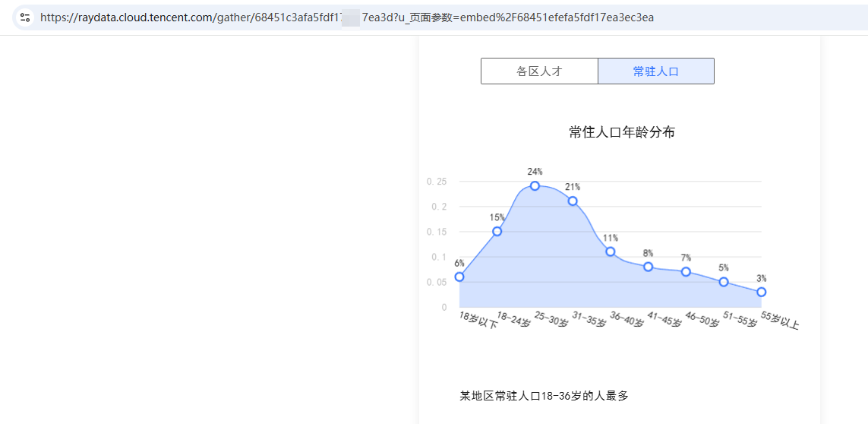The height and width of the screenshot is (424, 868).
Task: Click the 6% data point marker
Action: (x=459, y=277)
